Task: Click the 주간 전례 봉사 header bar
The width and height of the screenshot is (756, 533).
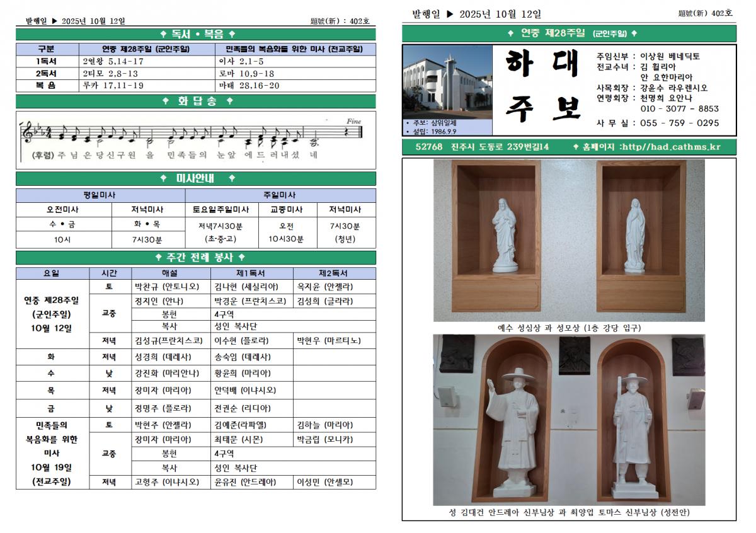Action: pyautogui.click(x=196, y=258)
